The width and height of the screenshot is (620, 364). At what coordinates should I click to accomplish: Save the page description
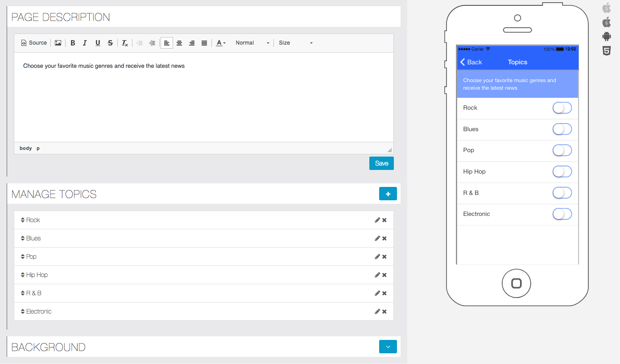[381, 163]
